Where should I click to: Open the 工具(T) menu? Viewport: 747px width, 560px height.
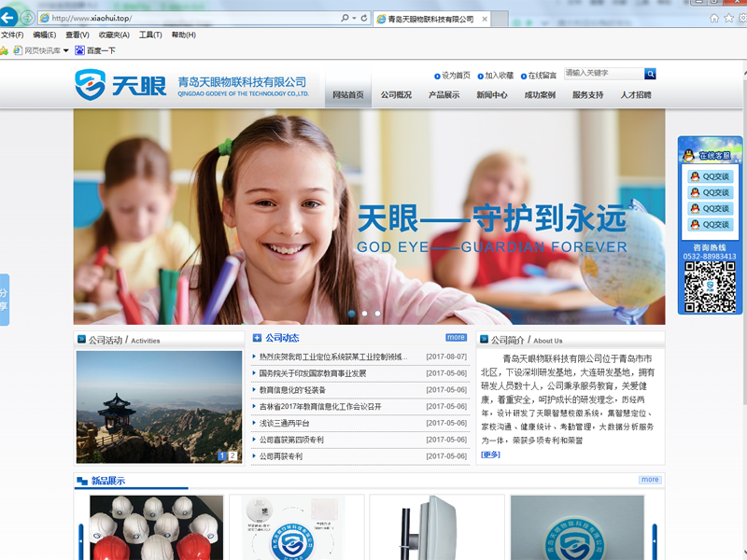pyautogui.click(x=150, y=35)
